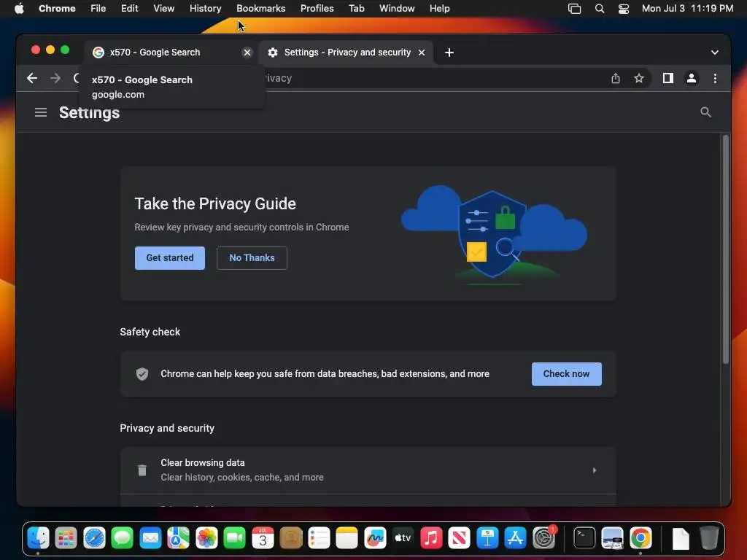Dismiss Privacy Guide with No Thanks
This screenshot has width=747, height=560.
252,258
